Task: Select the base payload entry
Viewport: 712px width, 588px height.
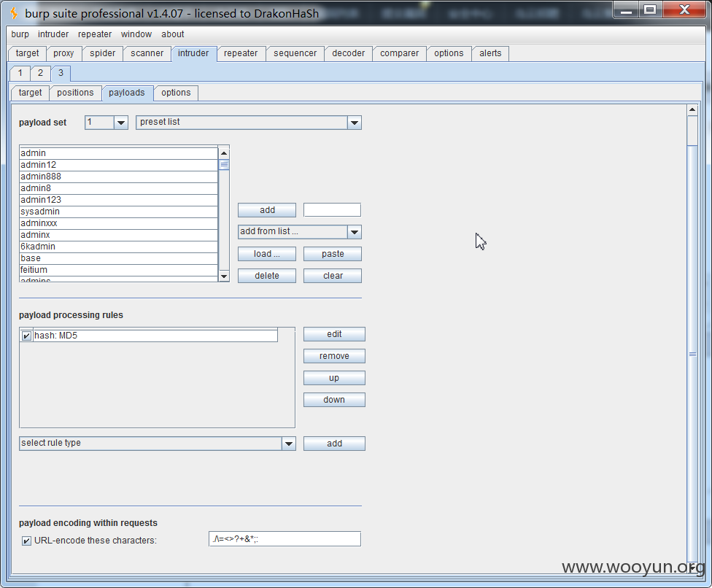Action: point(118,258)
